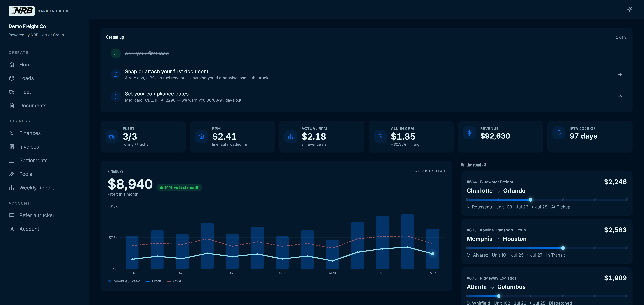Click the Refer a trucker chat icon

coord(12,215)
